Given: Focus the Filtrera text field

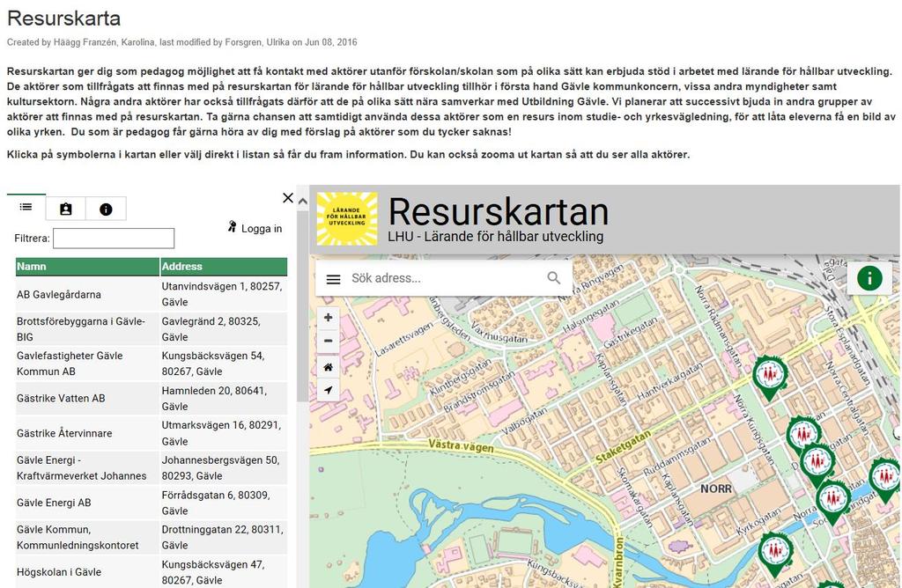Looking at the screenshot, I should tap(114, 239).
